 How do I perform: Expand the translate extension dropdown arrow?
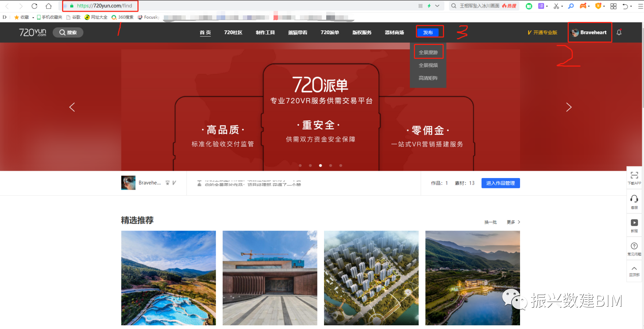click(547, 6)
